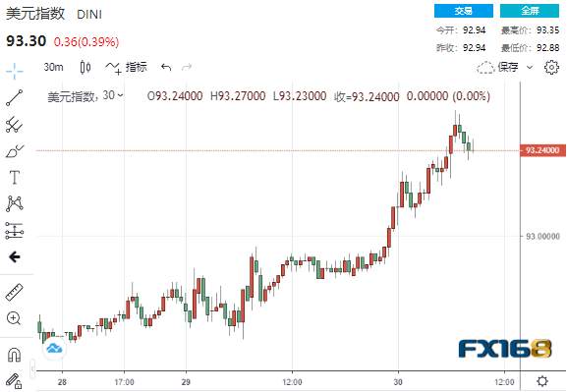Viewport: 567px width, 392px height.
Task: Expand the save options dropdown arrow
Action: (x=530, y=67)
